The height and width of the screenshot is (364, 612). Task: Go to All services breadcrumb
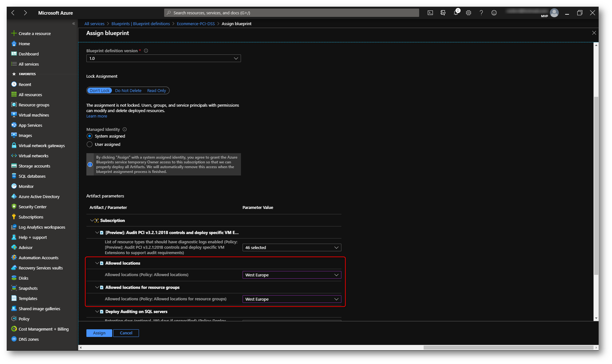pyautogui.click(x=94, y=24)
